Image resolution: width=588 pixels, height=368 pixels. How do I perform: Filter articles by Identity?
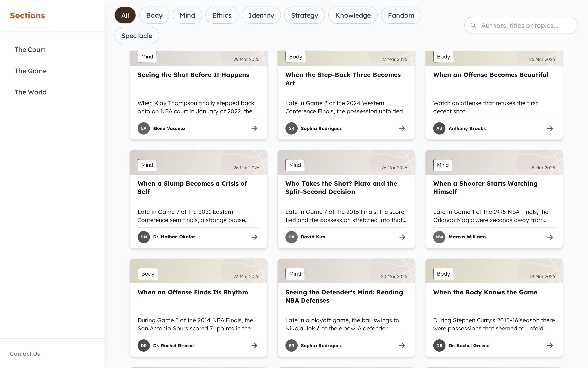pos(261,15)
